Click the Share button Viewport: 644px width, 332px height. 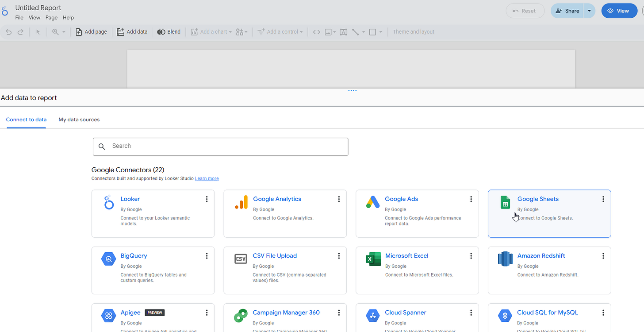[567, 11]
